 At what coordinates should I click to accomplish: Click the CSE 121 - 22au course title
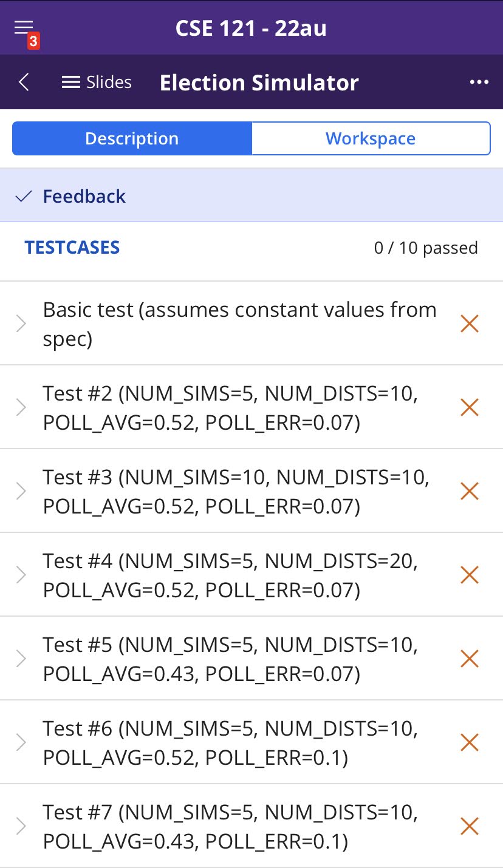[251, 28]
